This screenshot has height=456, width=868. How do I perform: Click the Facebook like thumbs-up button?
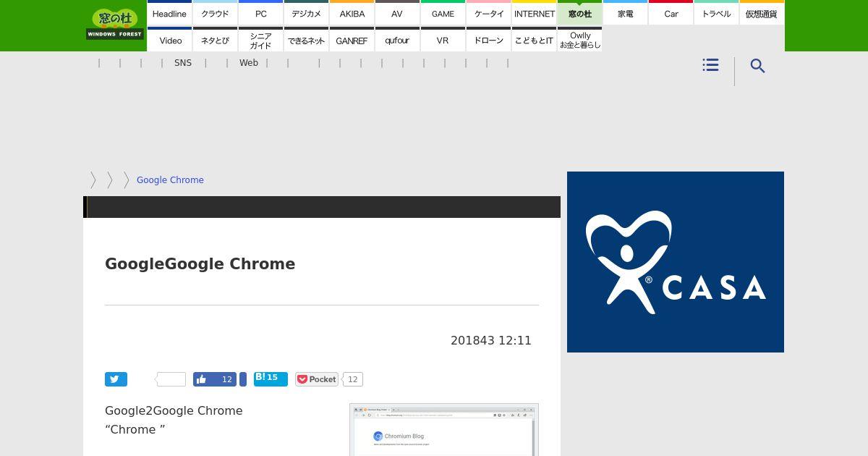click(x=215, y=379)
